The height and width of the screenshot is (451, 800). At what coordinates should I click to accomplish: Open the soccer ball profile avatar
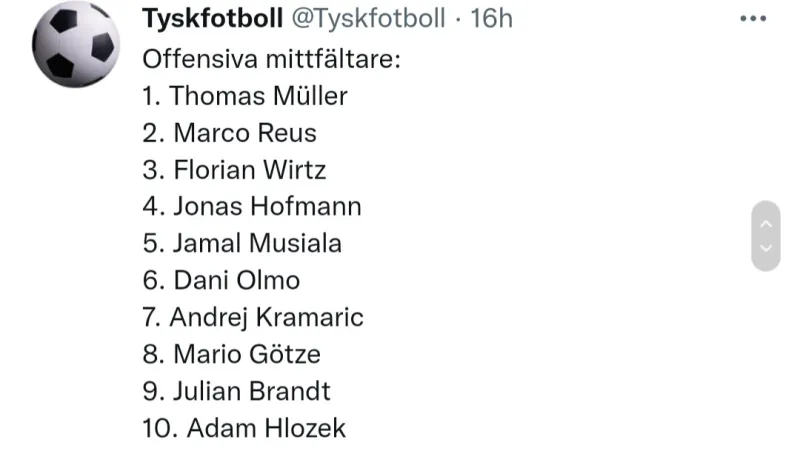[76, 44]
